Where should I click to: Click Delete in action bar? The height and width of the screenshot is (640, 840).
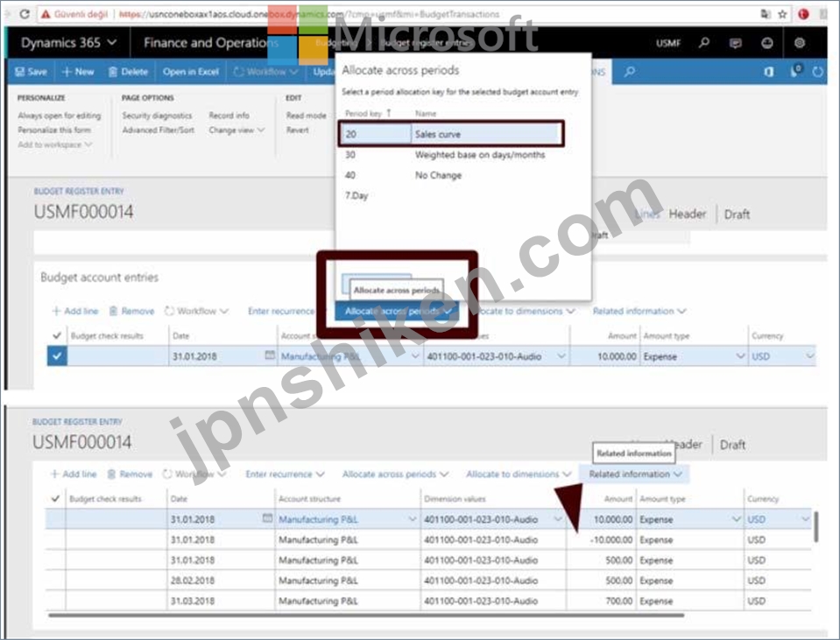click(128, 72)
